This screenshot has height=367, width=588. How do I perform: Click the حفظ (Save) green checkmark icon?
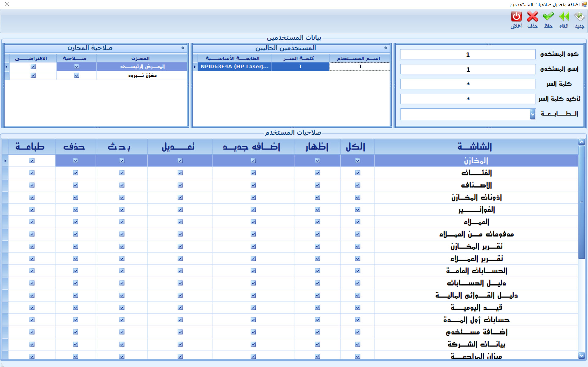(x=548, y=20)
